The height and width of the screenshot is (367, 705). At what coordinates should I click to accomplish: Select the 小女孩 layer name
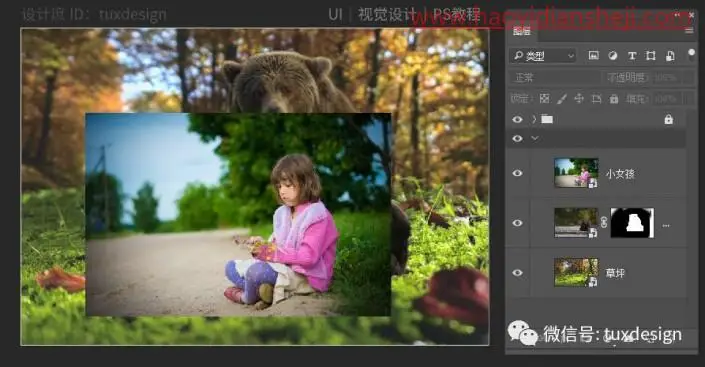pos(620,174)
